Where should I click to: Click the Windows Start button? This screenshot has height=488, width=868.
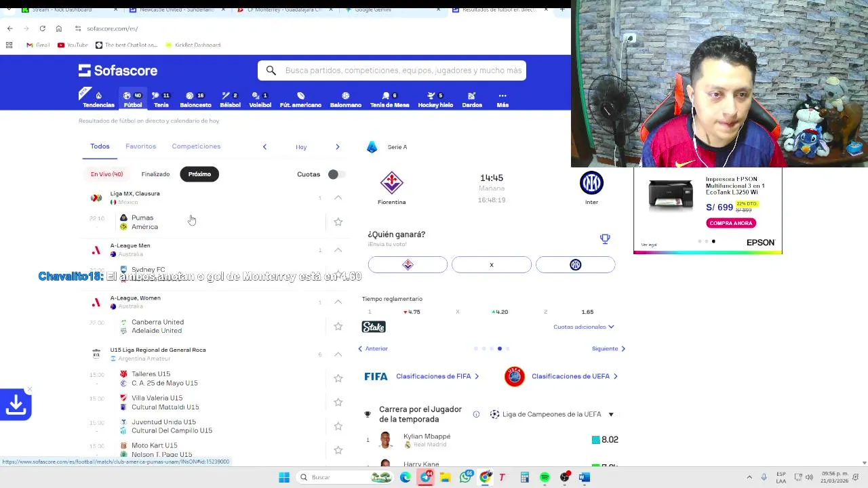click(x=284, y=477)
